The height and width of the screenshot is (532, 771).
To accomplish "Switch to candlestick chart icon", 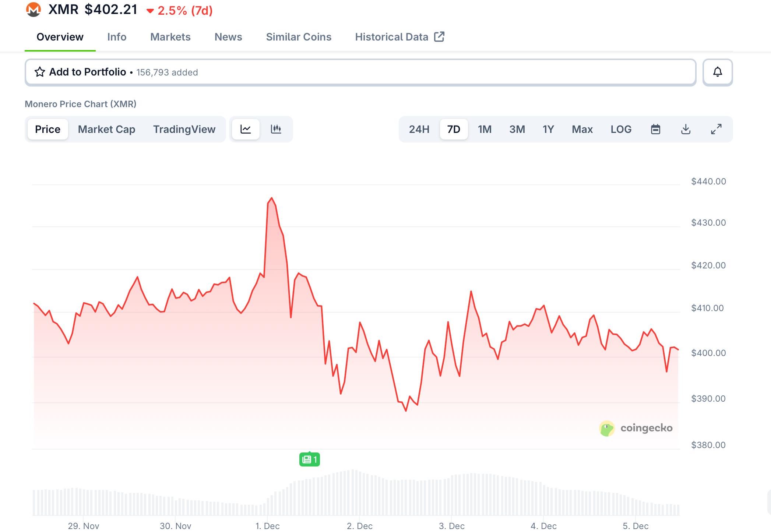I will click(x=276, y=129).
